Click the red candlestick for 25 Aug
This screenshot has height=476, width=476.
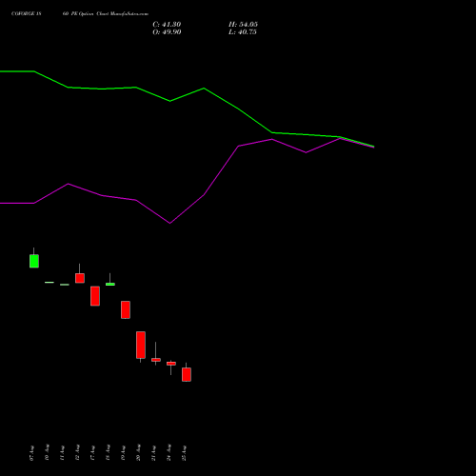(x=187, y=374)
